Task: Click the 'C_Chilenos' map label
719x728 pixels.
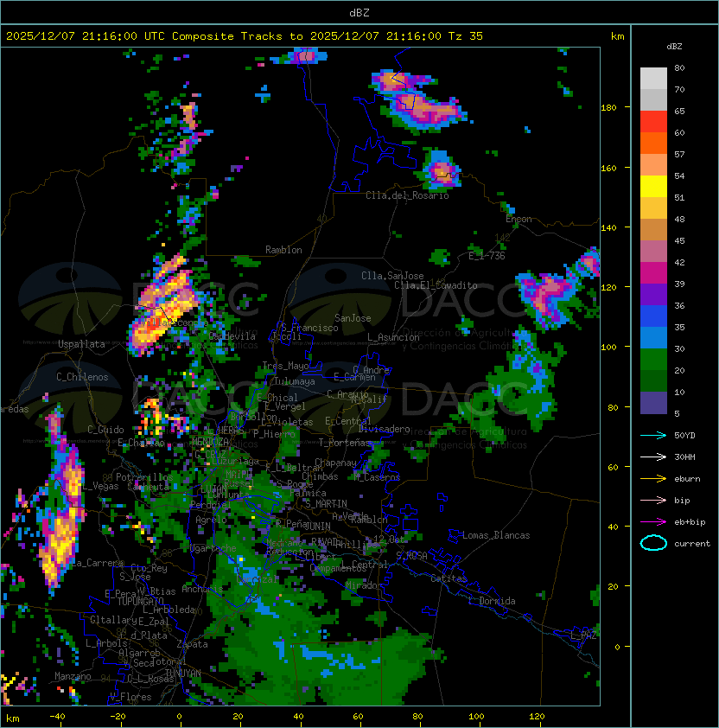Action: click(82, 377)
